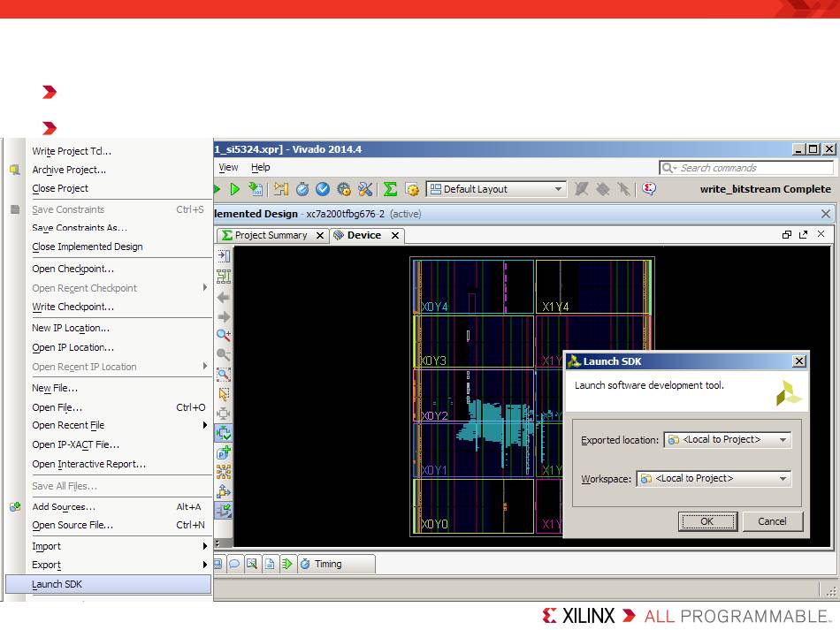
Task: Click the Zoom Out magnifier in the Device toolbar
Action: (224, 354)
